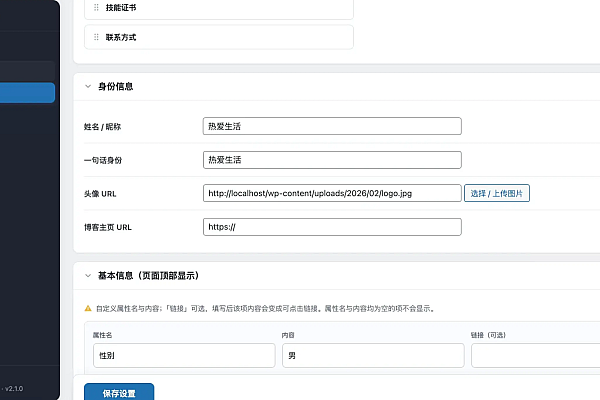Collapse the 身份信息 section chevron
Viewport: 600px width, 400px height.
[x=88, y=87]
